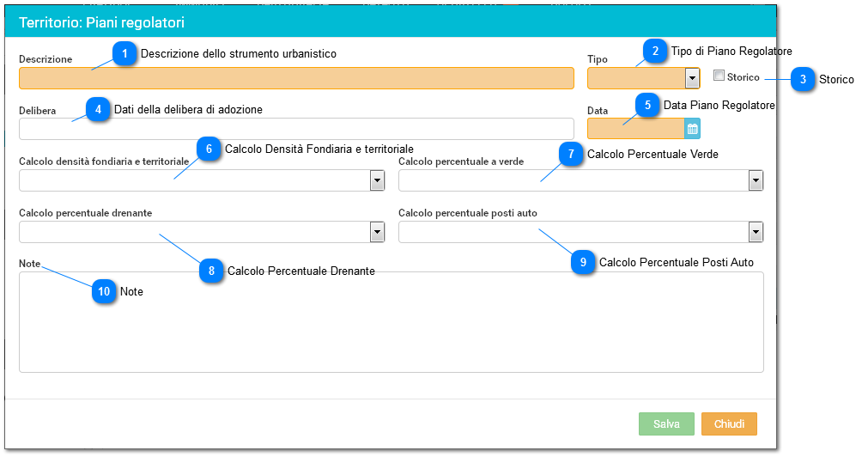Expand Calcolo percentuale posti auto dropdown
868x457 pixels.
point(756,232)
